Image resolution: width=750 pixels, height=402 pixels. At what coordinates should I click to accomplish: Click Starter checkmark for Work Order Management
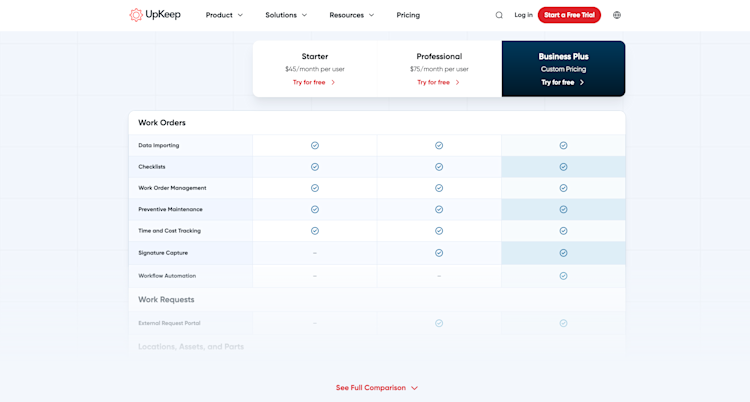(315, 188)
